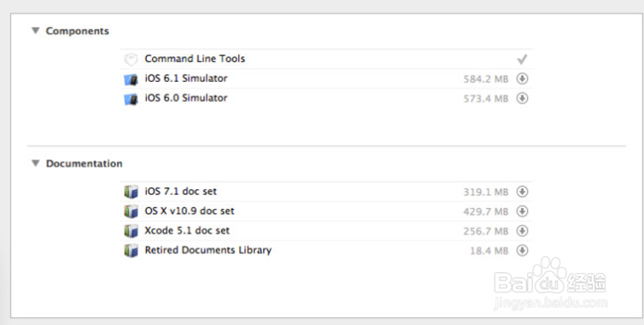The height and width of the screenshot is (325, 644).
Task: Collapse the Components section
Action: pos(36,31)
